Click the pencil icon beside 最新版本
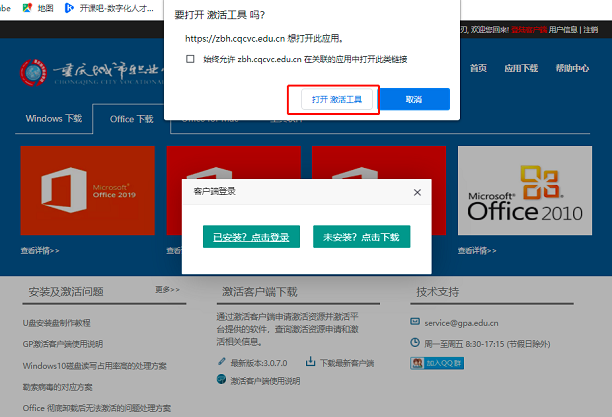The width and height of the screenshot is (612, 417). (222, 362)
